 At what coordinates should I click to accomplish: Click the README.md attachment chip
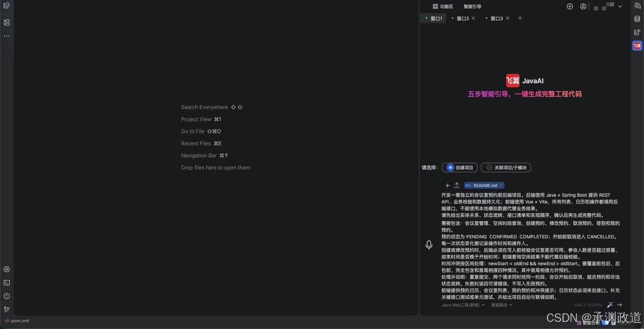(484, 185)
